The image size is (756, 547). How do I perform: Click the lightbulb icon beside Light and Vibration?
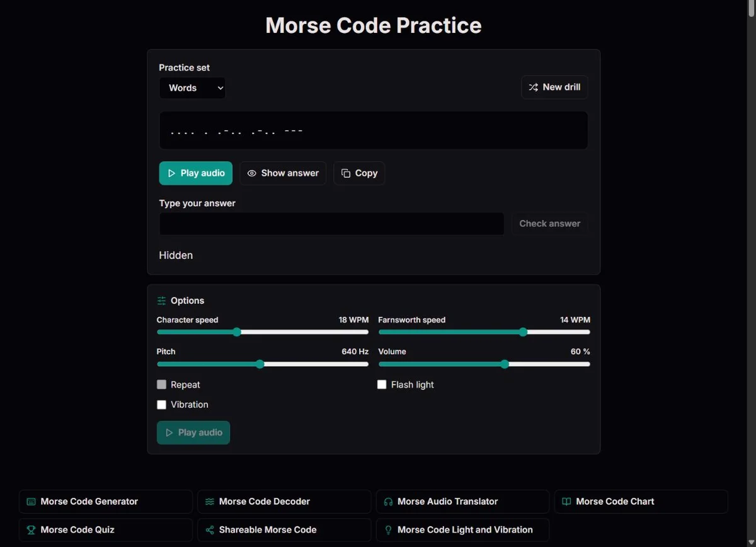pos(388,530)
